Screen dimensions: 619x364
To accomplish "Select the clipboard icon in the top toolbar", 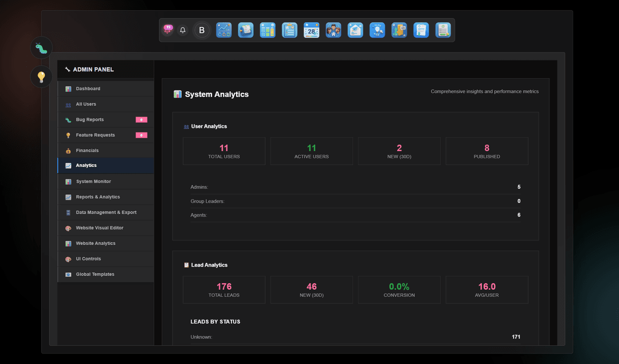I will point(289,30).
